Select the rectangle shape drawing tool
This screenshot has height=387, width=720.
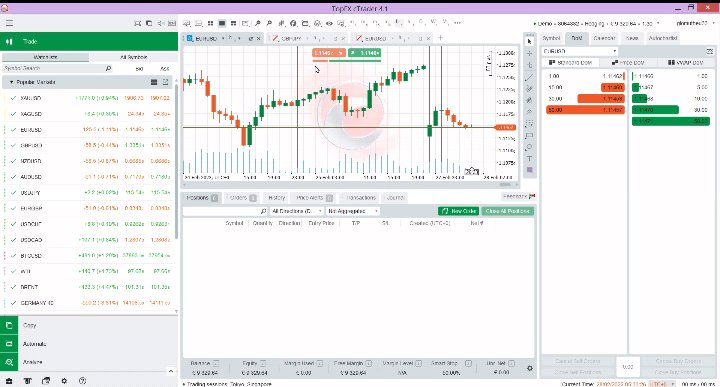click(529, 135)
